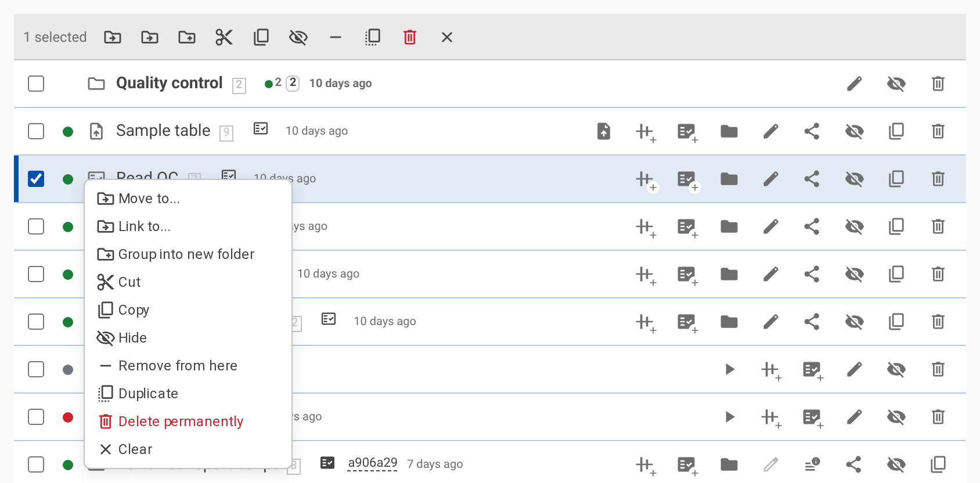Select Remove from here in context menu
Viewport: 980px width, 483px height.
(188, 366)
